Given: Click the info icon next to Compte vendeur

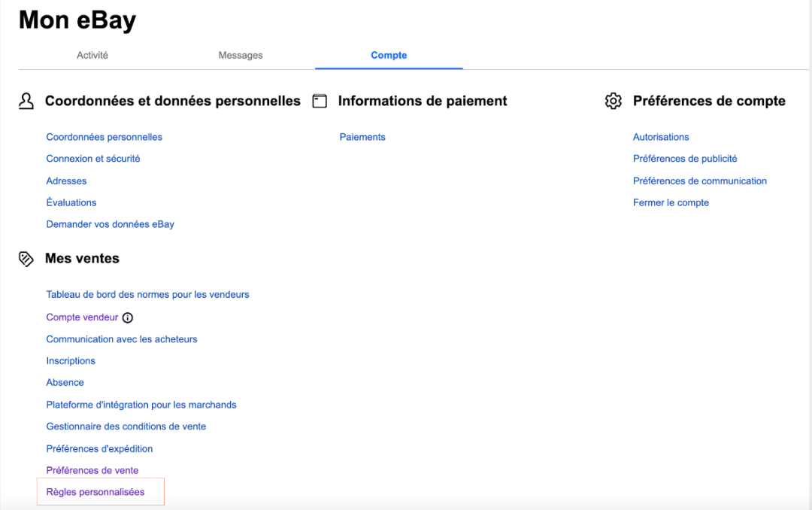Looking at the screenshot, I should click(x=128, y=317).
